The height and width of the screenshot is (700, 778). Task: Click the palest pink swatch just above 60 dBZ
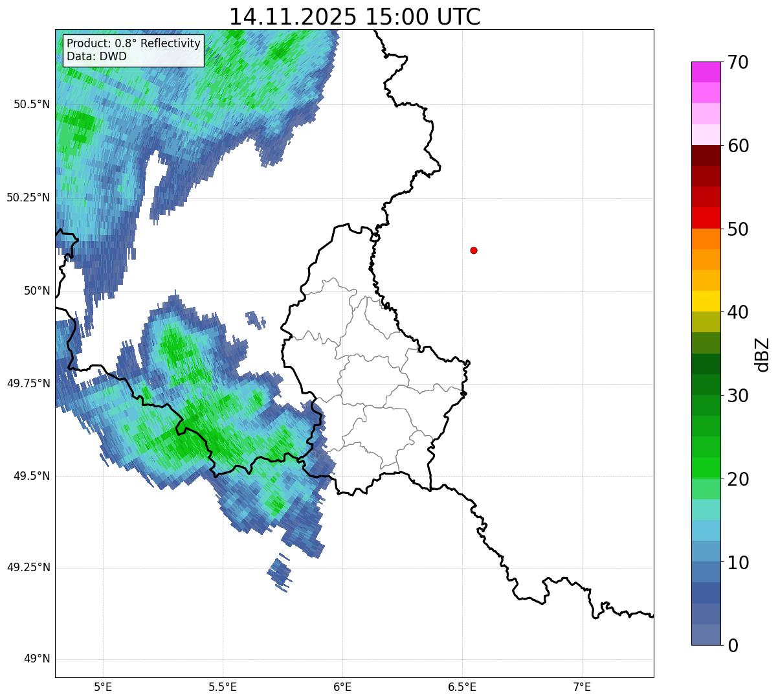pos(706,135)
